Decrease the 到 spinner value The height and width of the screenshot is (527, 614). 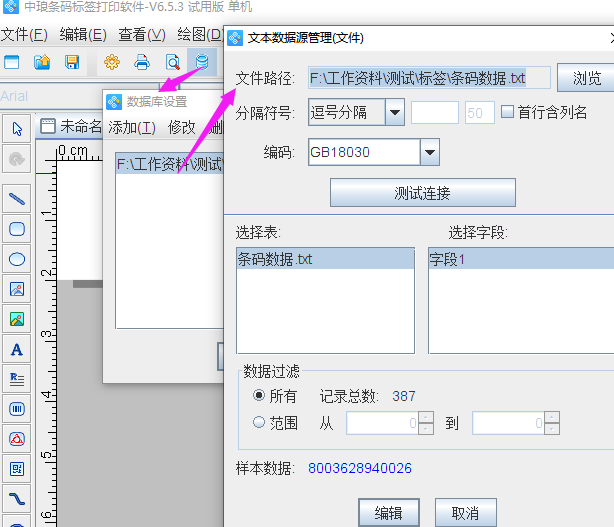tap(552, 429)
